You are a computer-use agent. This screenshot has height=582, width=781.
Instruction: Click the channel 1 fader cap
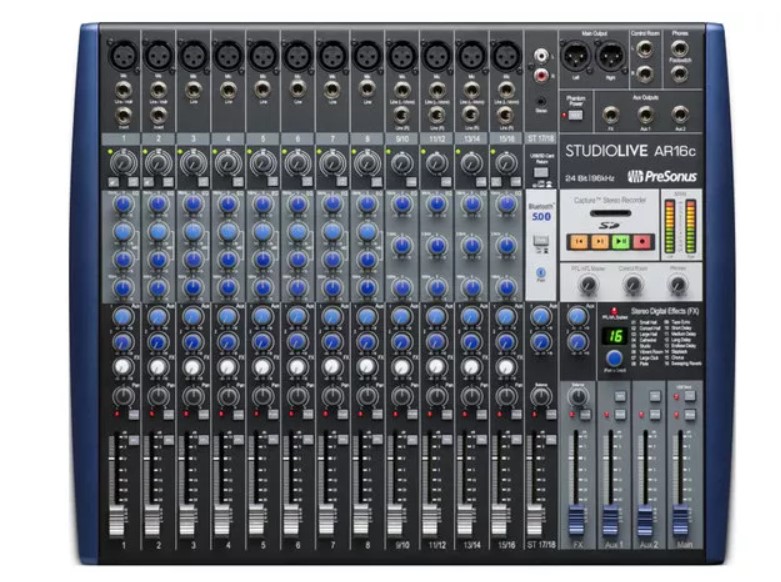[117, 521]
